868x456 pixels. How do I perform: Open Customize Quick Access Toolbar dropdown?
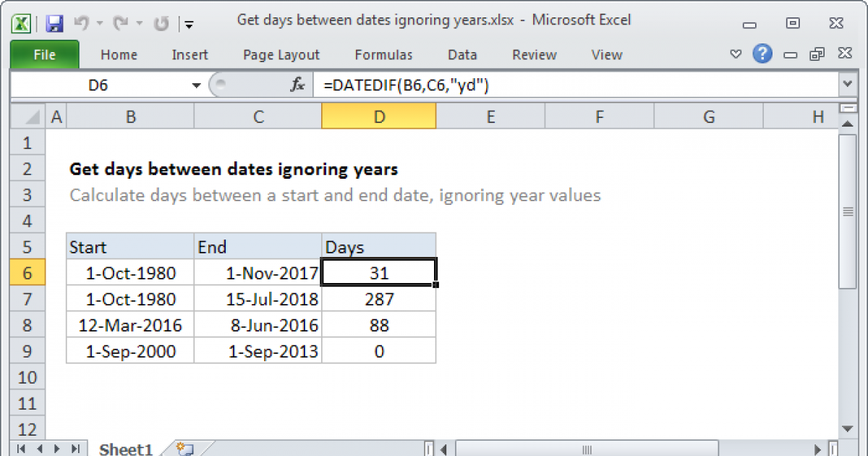pyautogui.click(x=188, y=24)
